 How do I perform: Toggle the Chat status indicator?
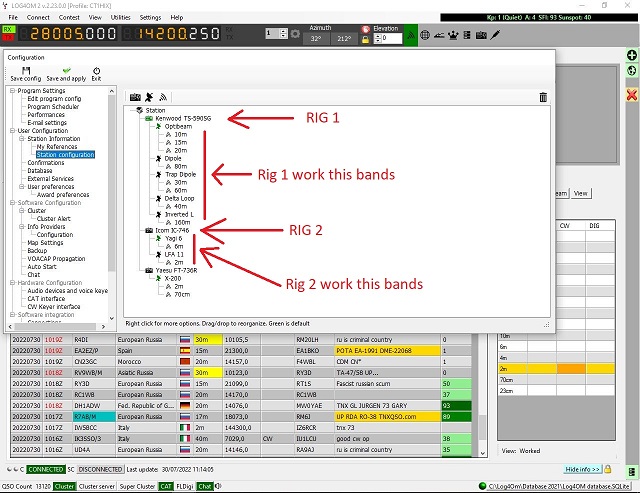(204, 486)
